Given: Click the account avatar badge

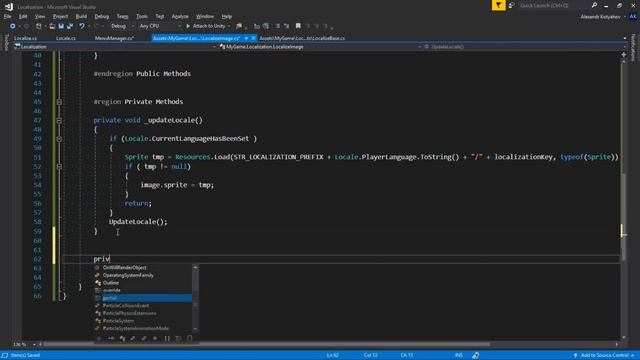Looking at the screenshot, I should (633, 17).
